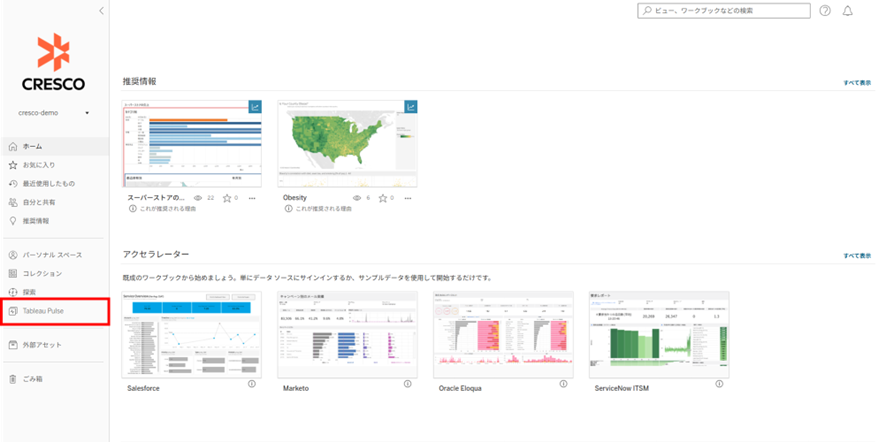Open the more actions menu for Obesity
The width and height of the screenshot is (886, 442).
tap(408, 198)
